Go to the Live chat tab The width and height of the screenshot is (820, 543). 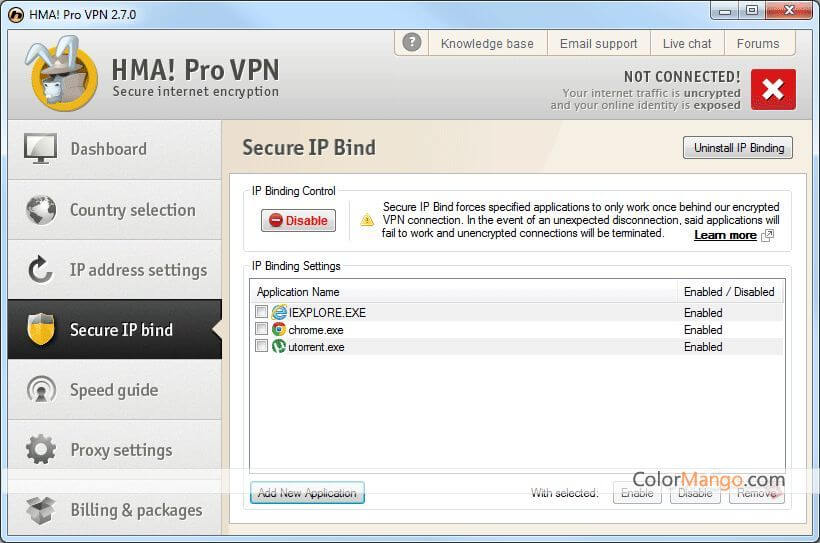pos(687,44)
